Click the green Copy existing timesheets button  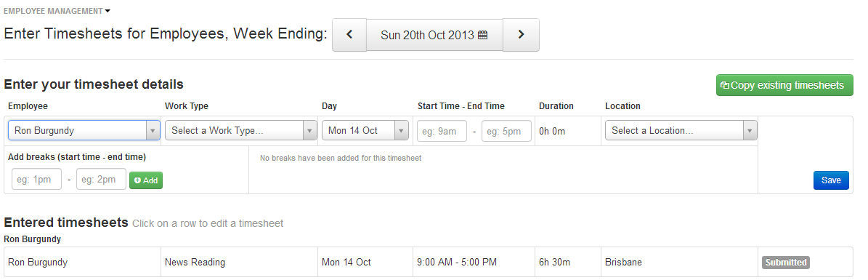pos(784,85)
